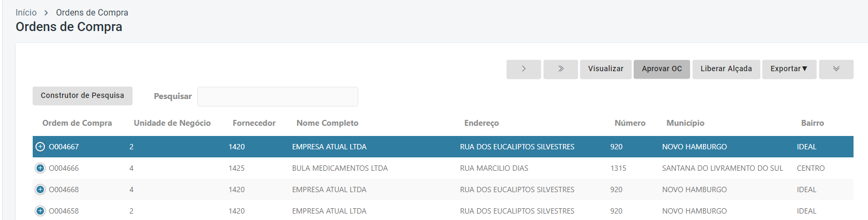Click plus icon beside order O004668

pyautogui.click(x=40, y=189)
